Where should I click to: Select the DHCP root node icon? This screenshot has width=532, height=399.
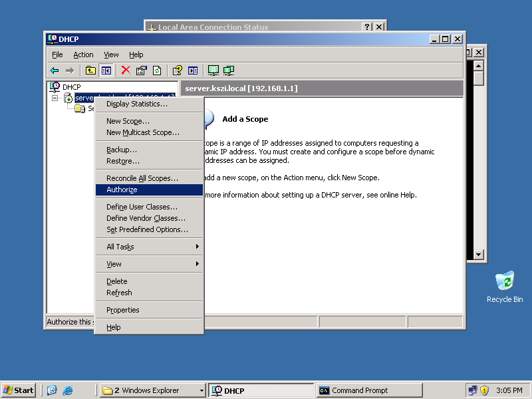point(55,87)
